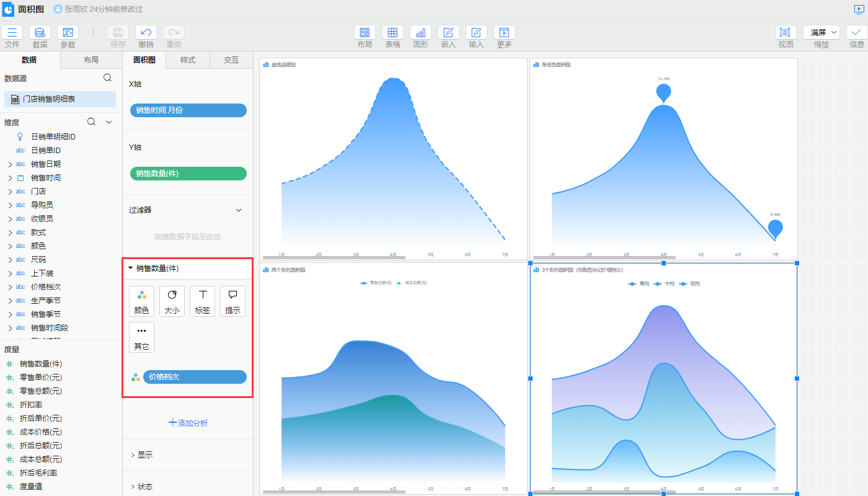The image size is (868, 496).
Task: Click the 添加分析 link
Action: pyautogui.click(x=188, y=423)
